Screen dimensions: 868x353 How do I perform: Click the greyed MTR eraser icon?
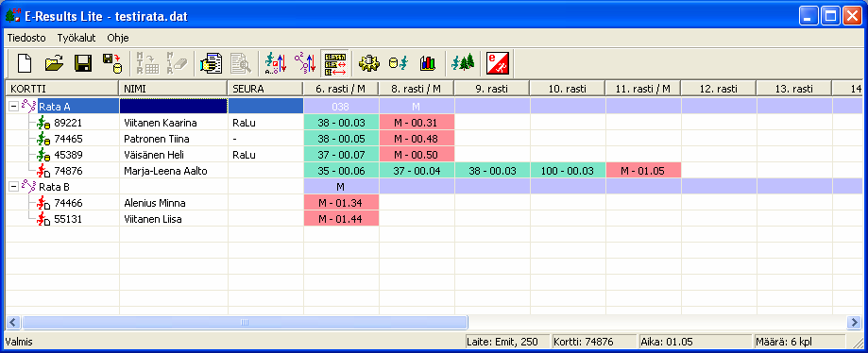[177, 63]
